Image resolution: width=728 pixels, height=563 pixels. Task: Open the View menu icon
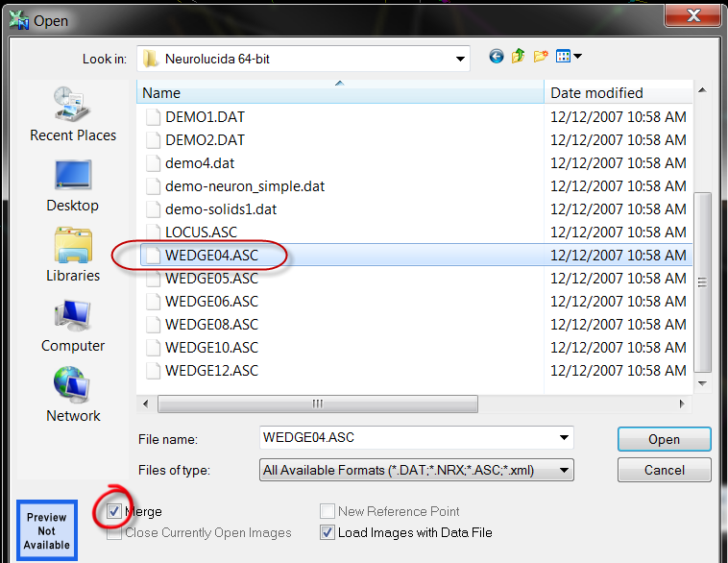[x=569, y=57]
